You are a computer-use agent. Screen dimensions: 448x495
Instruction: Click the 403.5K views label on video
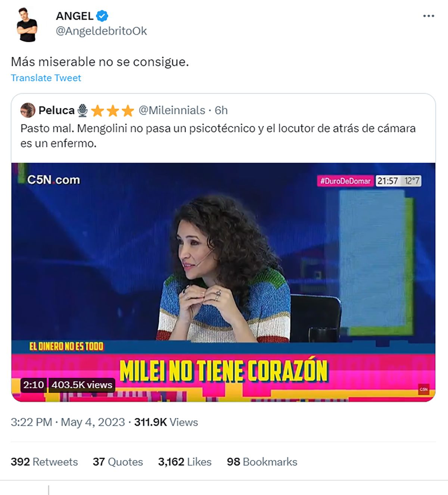pos(82,385)
